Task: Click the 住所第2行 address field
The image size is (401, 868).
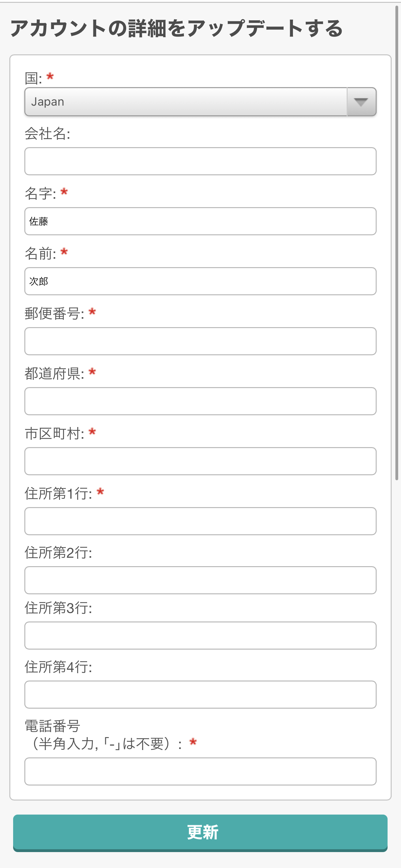Action: pyautogui.click(x=200, y=580)
